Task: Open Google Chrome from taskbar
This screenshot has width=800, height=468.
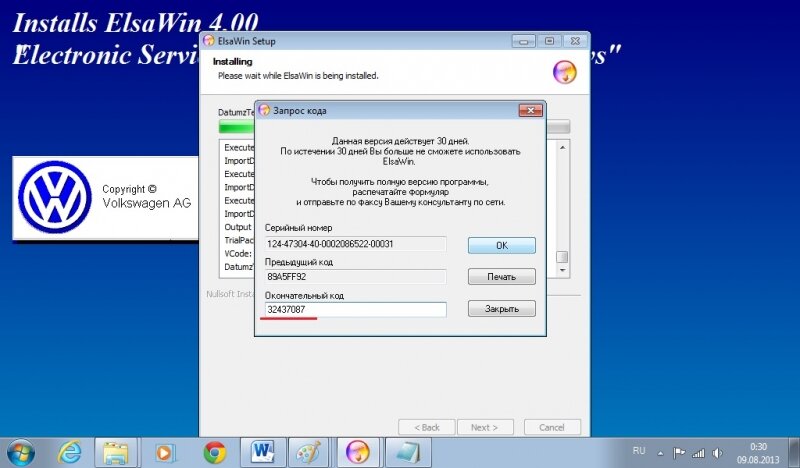Action: [x=214, y=453]
